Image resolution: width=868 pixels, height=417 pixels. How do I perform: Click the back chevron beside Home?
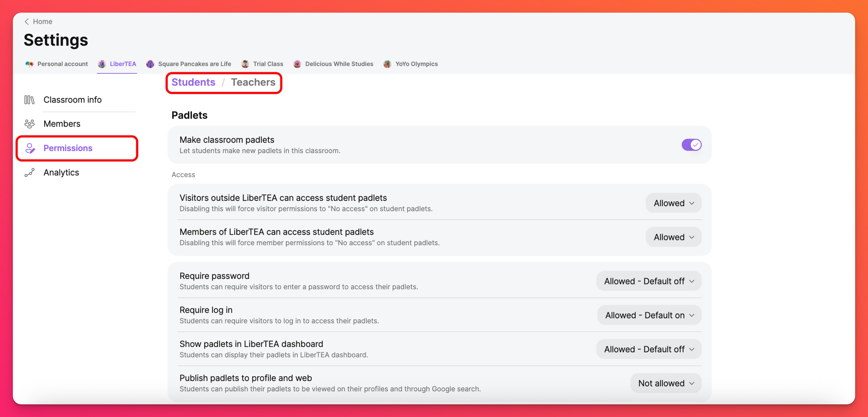pos(27,22)
